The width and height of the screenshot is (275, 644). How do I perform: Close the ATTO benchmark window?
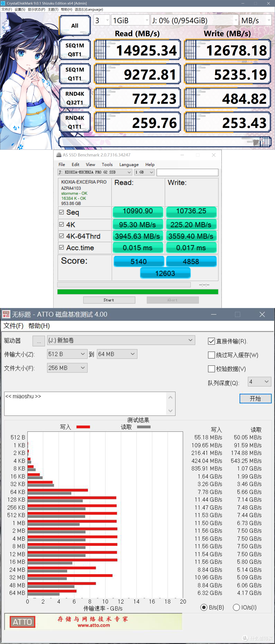(262, 314)
